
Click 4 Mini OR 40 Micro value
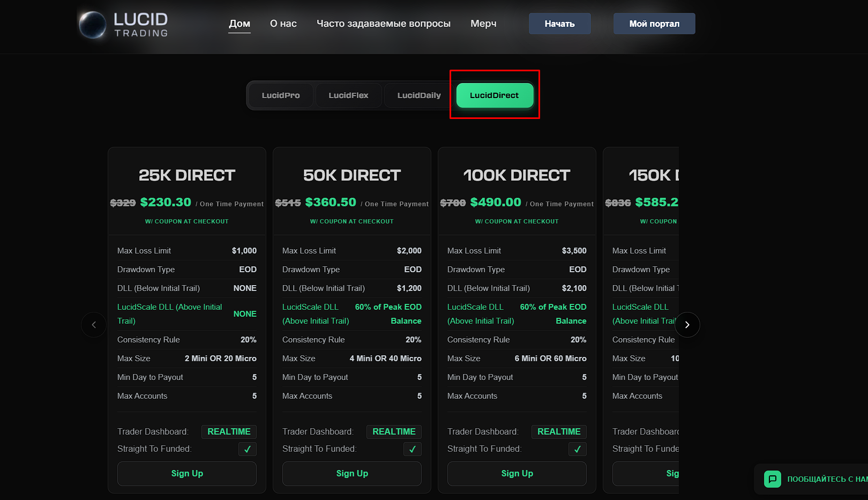pyautogui.click(x=386, y=359)
